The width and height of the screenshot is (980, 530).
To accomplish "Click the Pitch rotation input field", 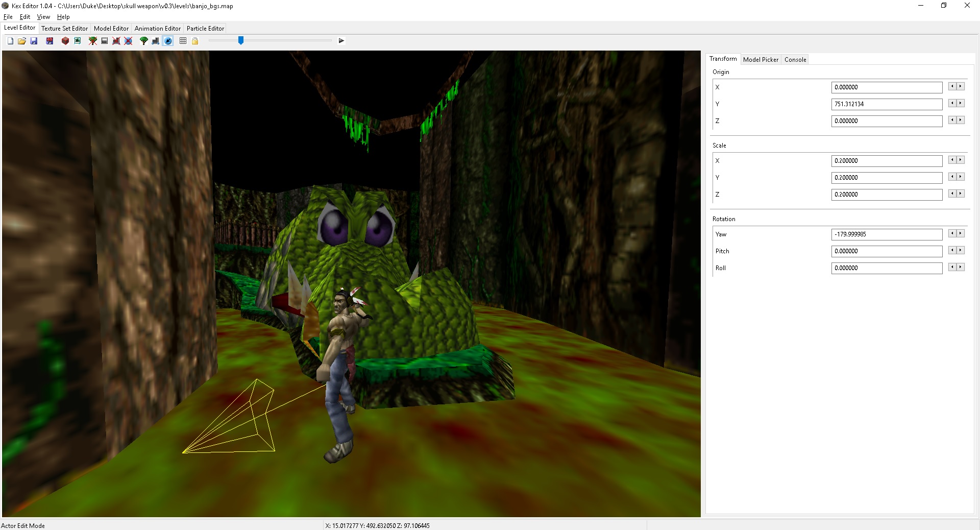I will coord(887,251).
